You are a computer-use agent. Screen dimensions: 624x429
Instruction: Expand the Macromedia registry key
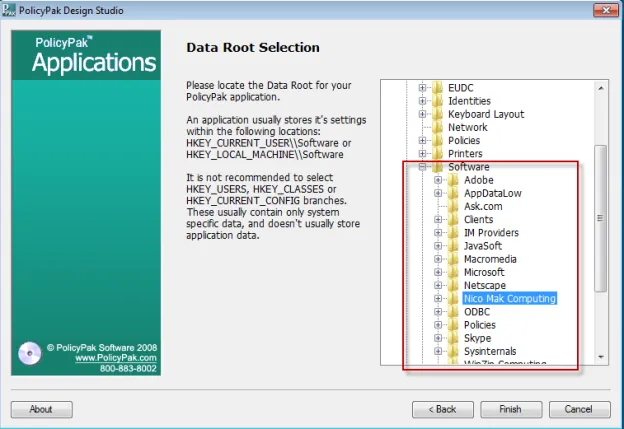coord(438,259)
